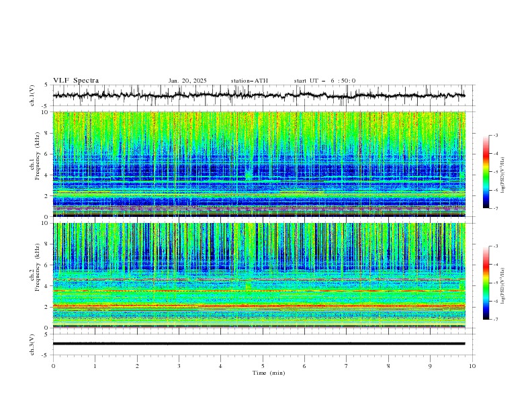Click the ch.1(V) waveform trace panel
Viewport: 532px width, 411px height.
pyautogui.click(x=263, y=95)
